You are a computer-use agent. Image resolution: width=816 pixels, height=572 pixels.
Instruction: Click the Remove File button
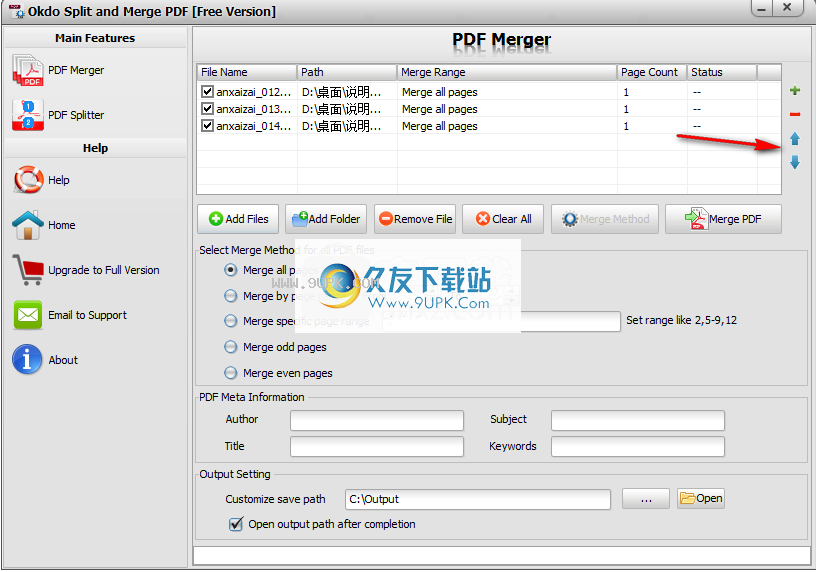pos(415,219)
